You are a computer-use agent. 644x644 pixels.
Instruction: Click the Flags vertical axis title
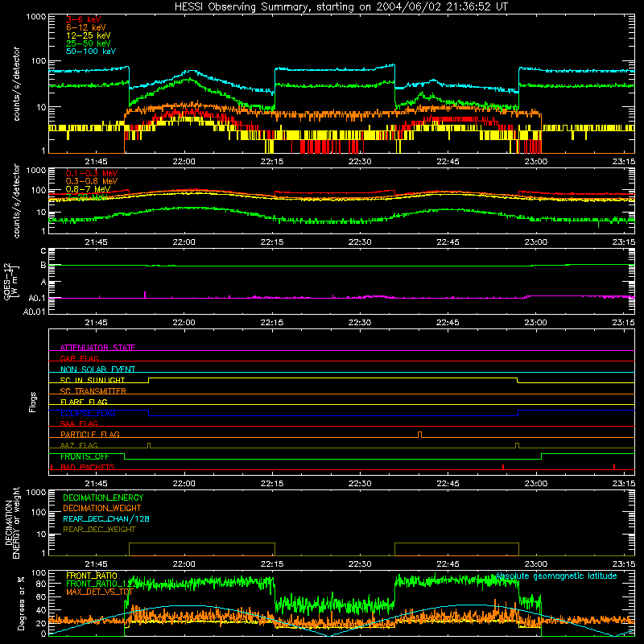pyautogui.click(x=32, y=402)
